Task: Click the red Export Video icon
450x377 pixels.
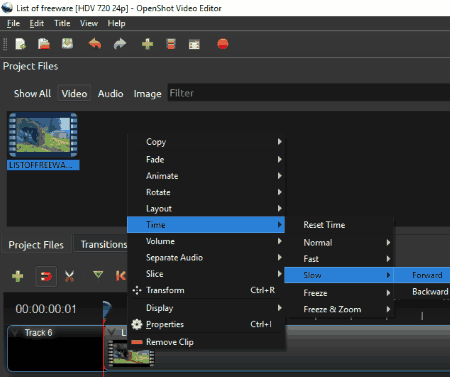Action: 223,44
